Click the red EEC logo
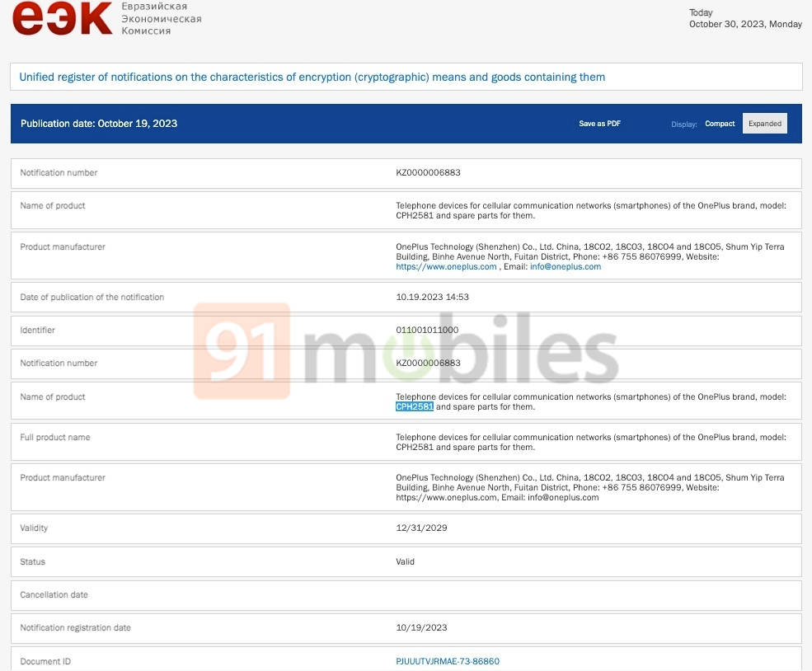The height and width of the screenshot is (671, 812). coord(62,18)
